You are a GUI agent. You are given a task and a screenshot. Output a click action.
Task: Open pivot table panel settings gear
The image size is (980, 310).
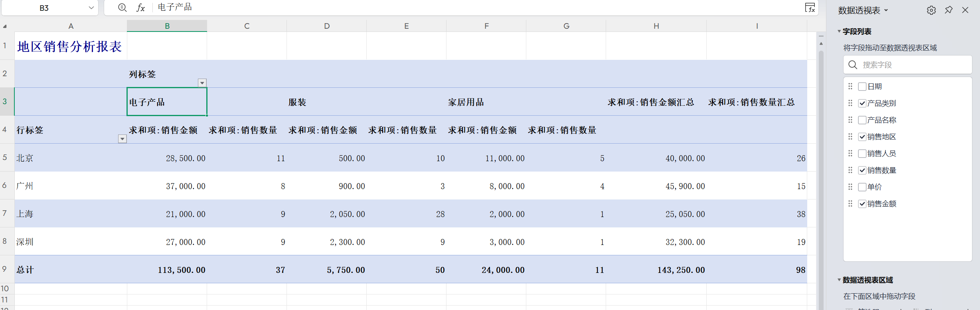pos(931,10)
